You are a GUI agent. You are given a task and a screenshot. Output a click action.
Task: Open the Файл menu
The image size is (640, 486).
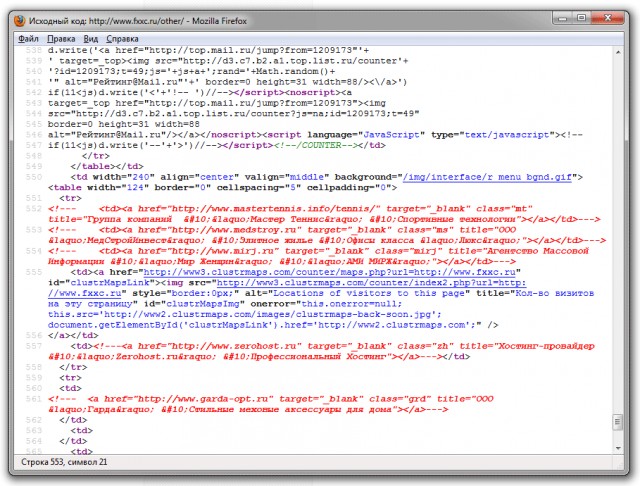[28, 39]
